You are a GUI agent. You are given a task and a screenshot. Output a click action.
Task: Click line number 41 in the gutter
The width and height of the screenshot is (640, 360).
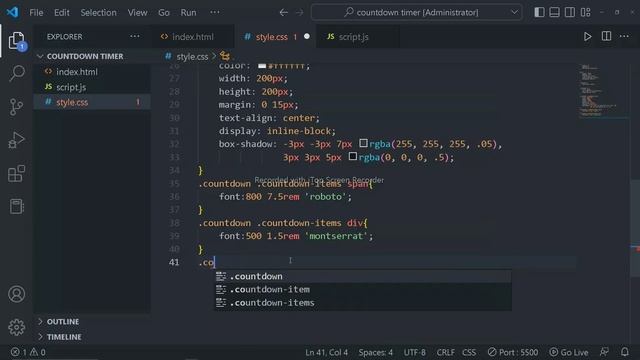pos(174,262)
